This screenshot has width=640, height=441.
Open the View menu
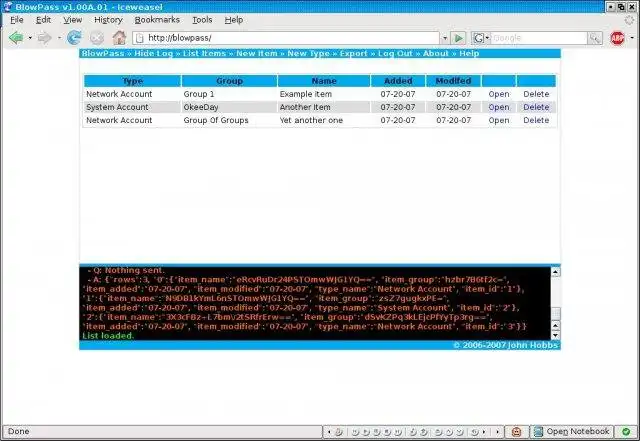(73, 20)
